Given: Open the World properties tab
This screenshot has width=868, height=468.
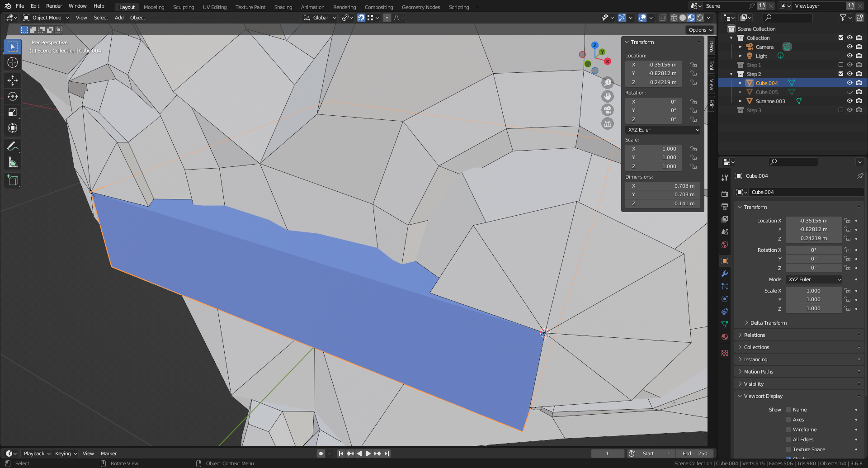Looking at the screenshot, I should [725, 244].
